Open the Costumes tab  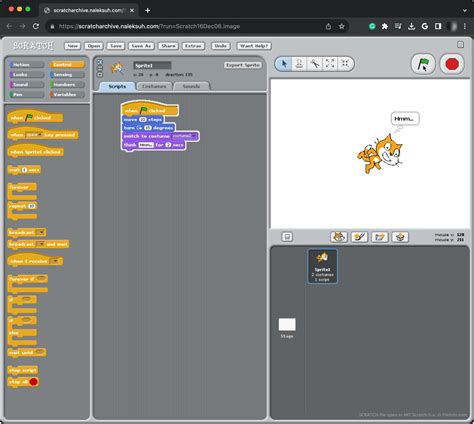tap(154, 86)
